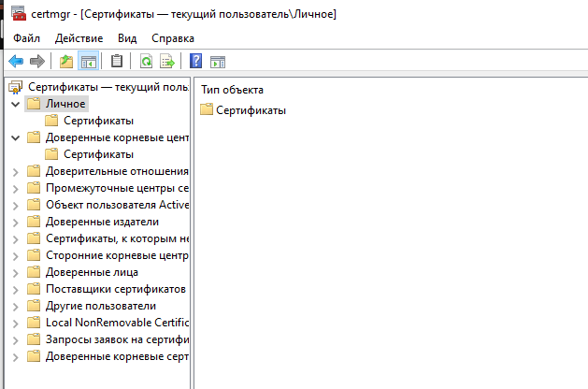Select Доверенные издатели tree item
The width and height of the screenshot is (588, 389).
[103, 222]
